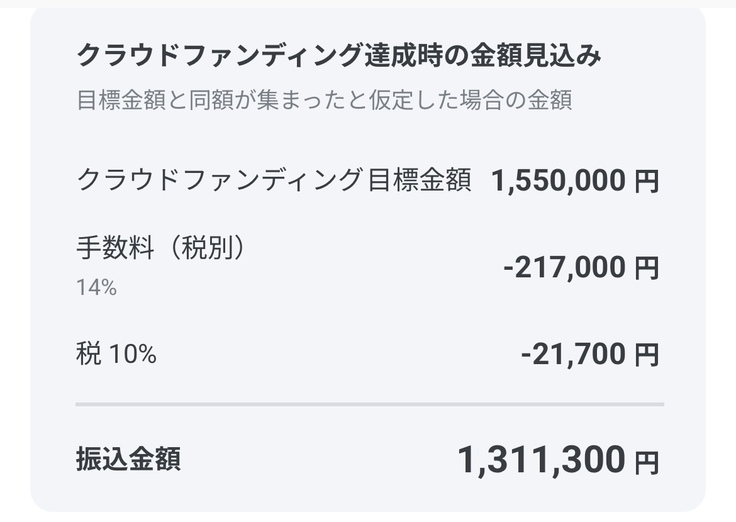Click the 円 symbol beside 1,311,300
736x522 pixels.
point(647,462)
